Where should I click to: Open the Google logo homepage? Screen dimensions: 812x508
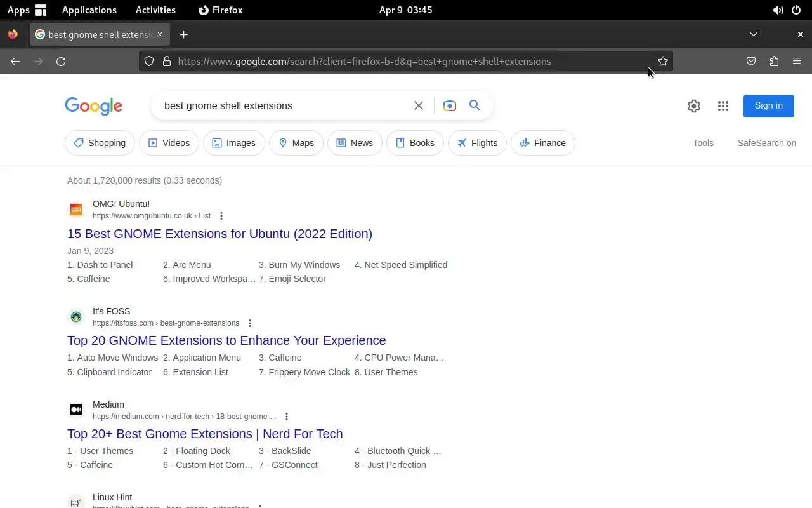93,106
